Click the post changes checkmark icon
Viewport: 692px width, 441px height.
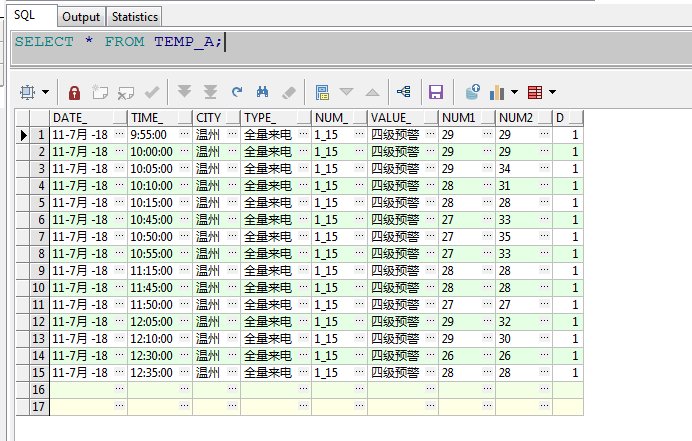[x=152, y=92]
